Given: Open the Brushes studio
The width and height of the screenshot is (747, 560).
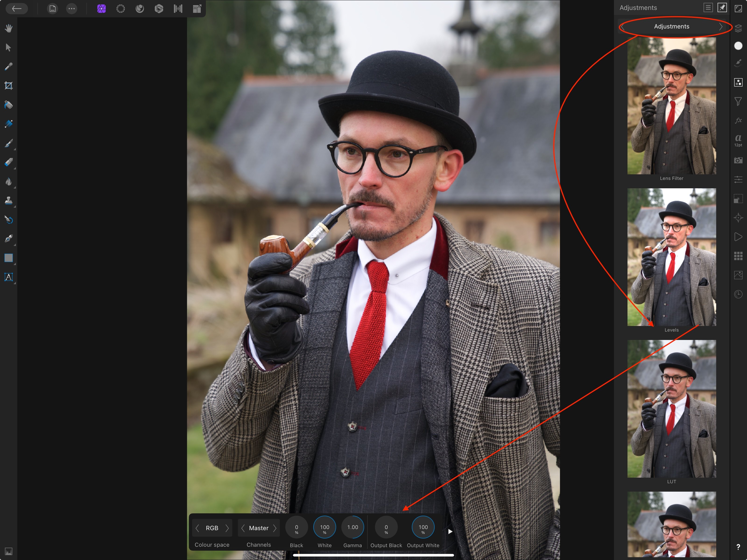Looking at the screenshot, I should click(738, 63).
